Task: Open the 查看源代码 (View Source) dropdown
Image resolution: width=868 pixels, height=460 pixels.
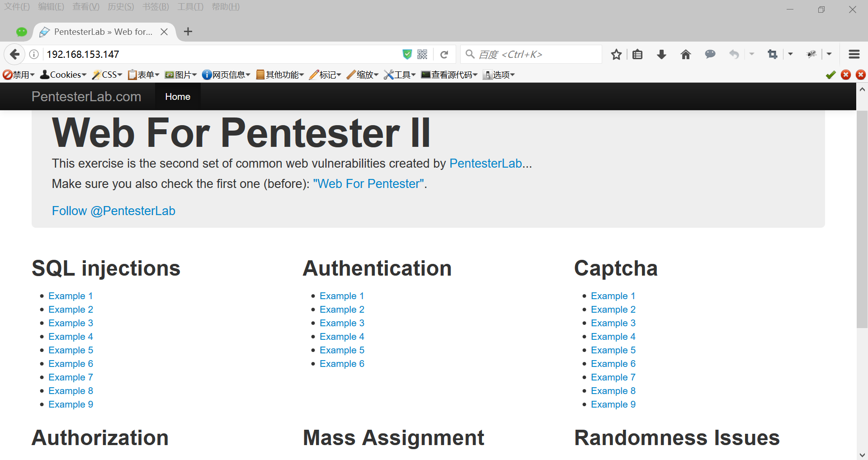Action: (449, 75)
